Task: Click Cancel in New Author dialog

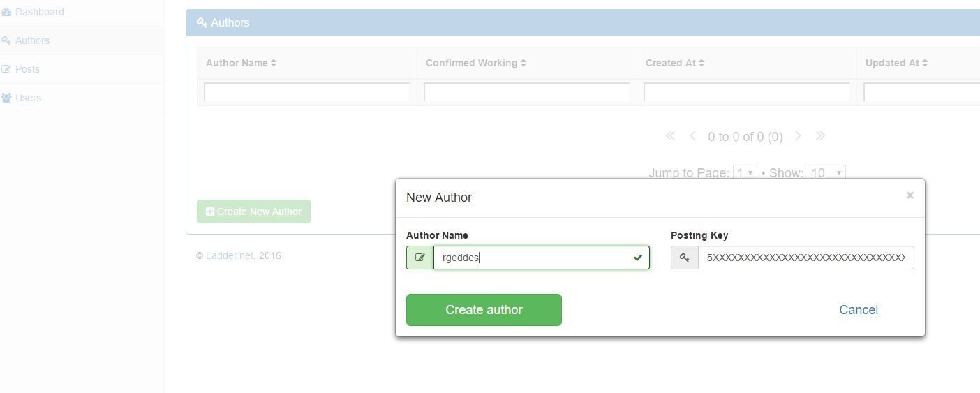Action: click(858, 310)
